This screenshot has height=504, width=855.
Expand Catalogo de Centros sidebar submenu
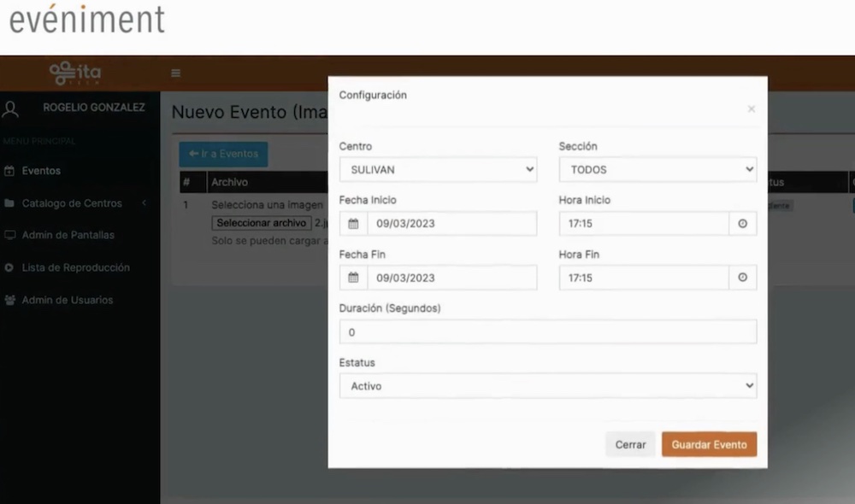(73, 203)
